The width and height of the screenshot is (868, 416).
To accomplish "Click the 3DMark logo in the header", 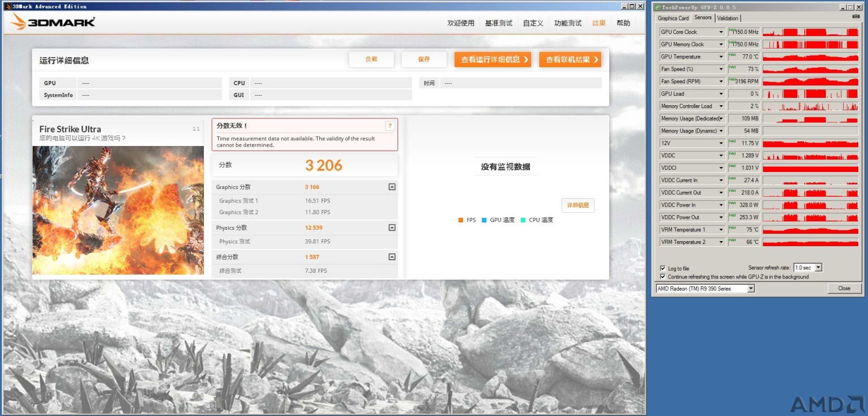I will tap(53, 22).
